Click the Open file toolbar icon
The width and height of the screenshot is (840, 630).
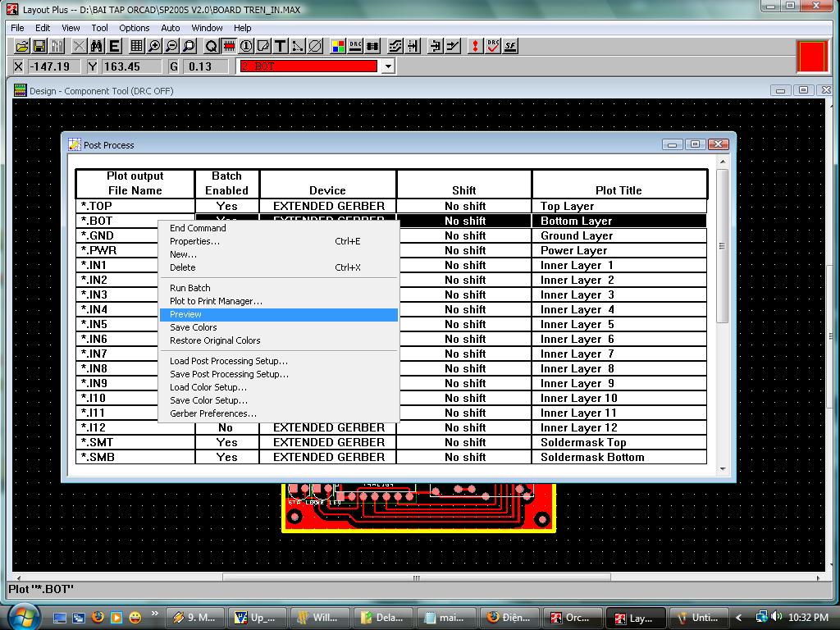22,46
